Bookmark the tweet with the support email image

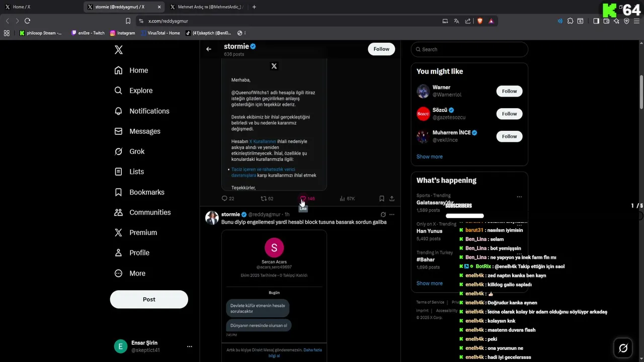[382, 199]
